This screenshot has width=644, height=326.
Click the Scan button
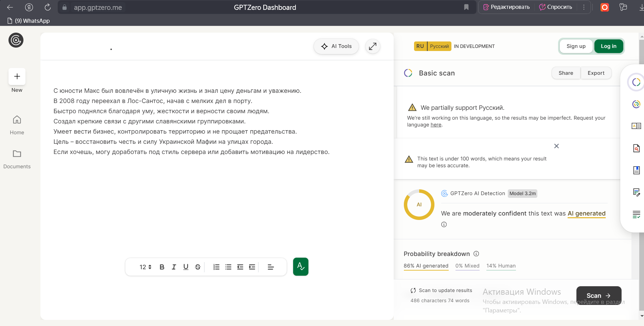pyautogui.click(x=599, y=295)
